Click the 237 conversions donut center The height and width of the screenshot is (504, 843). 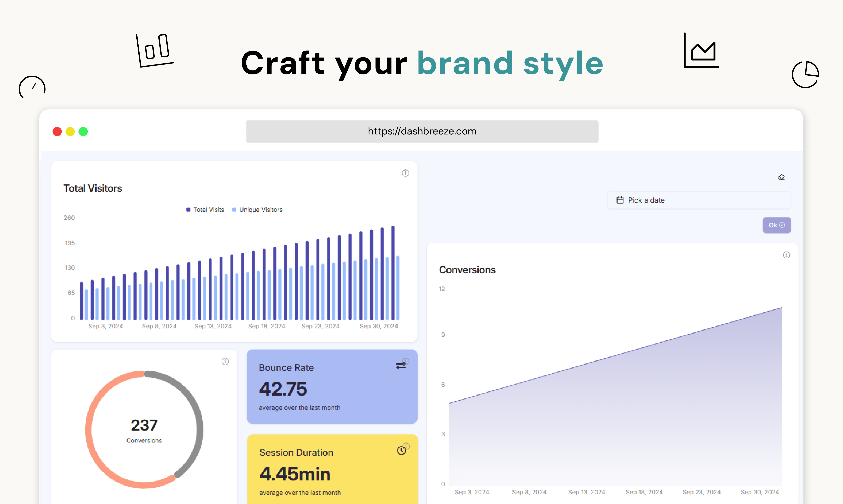pos(144,425)
